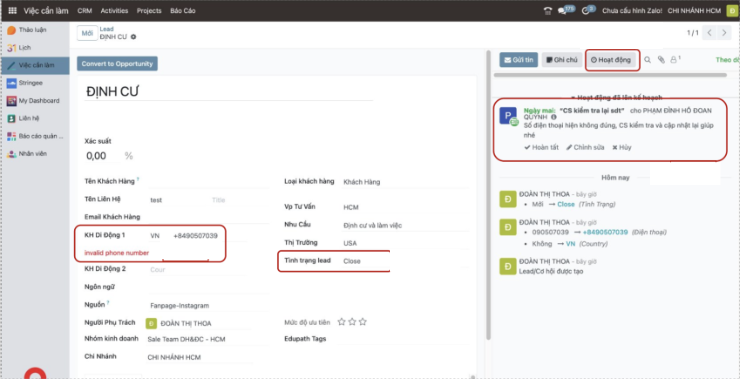740x380 pixels.
Task: Click Gửi tin send message button
Action: click(x=519, y=60)
